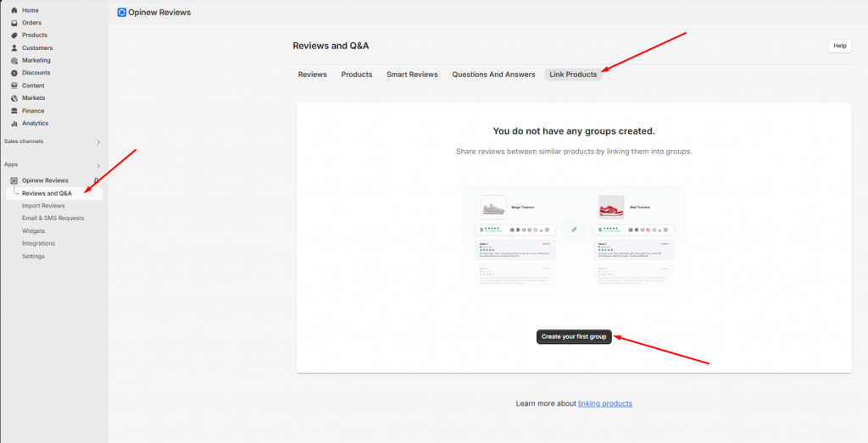Click the Markets globe icon

coord(14,98)
